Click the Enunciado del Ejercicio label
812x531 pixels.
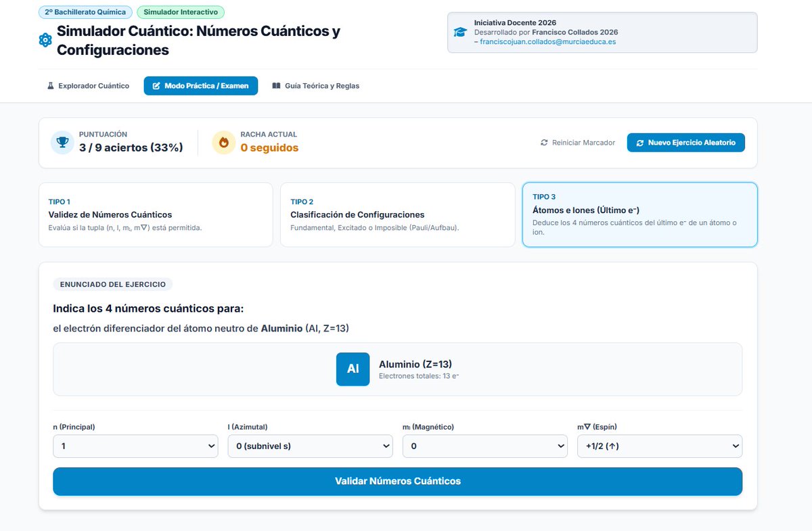(113, 284)
